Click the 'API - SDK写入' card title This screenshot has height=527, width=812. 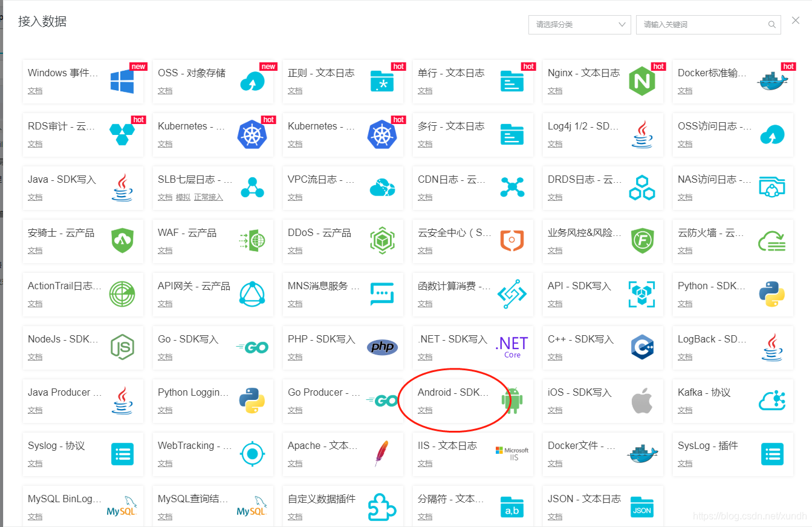point(579,286)
